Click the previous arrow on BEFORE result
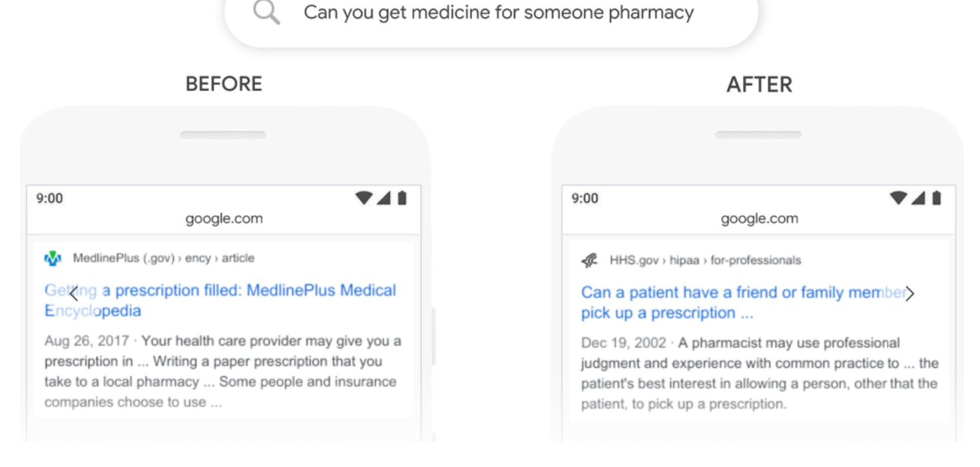This screenshot has height=467, width=980. [73, 293]
